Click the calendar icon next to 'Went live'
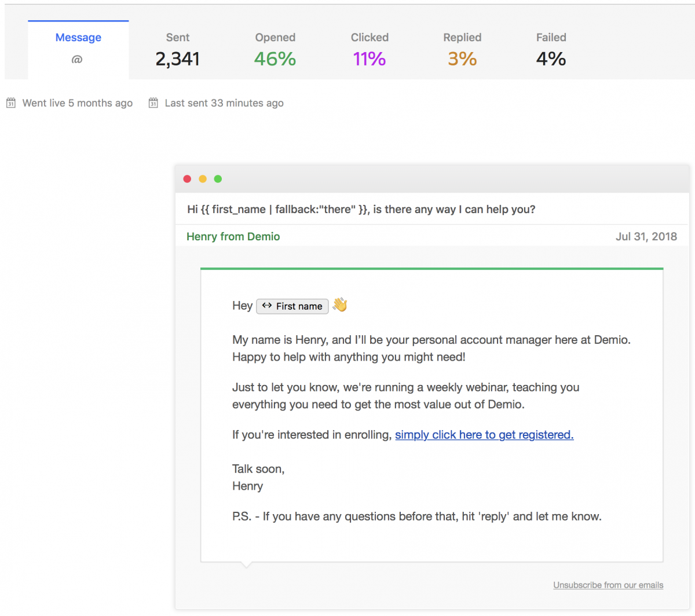This screenshot has height=616, width=695. coord(10,102)
